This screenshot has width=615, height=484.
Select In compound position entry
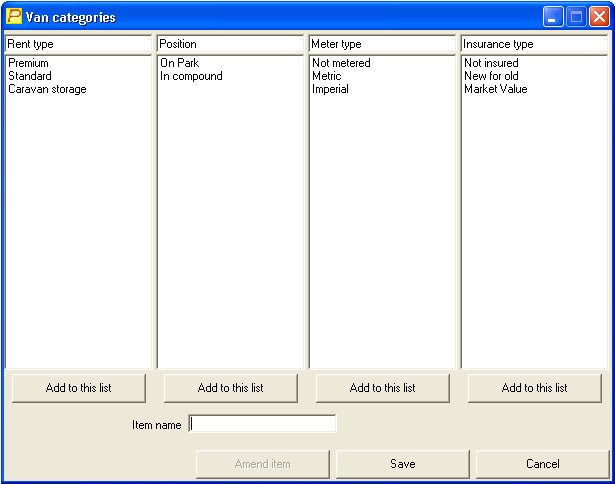click(x=191, y=76)
